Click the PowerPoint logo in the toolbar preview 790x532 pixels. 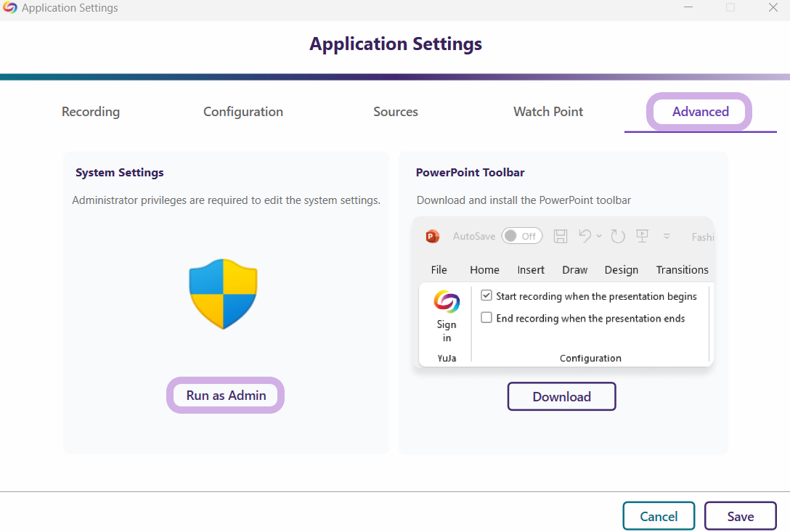[x=433, y=236]
